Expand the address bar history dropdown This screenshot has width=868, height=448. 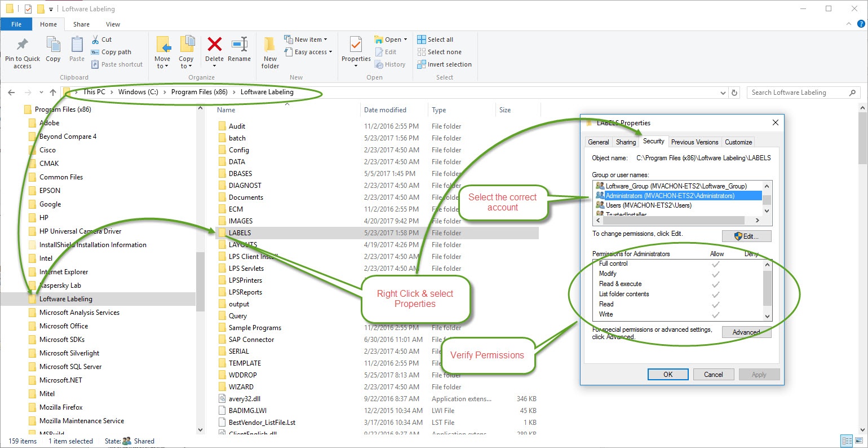click(723, 93)
